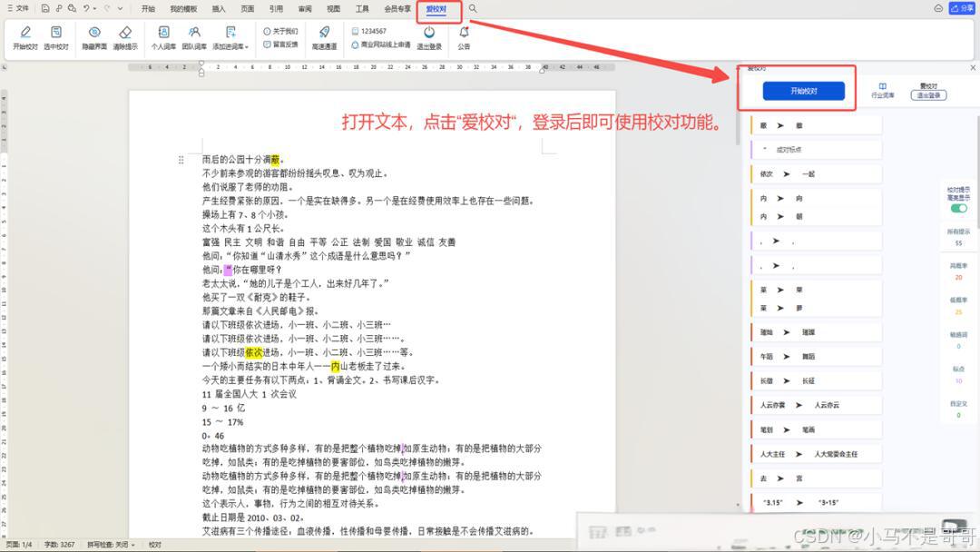Click the 开始校对 ribbon icon
This screenshot has width=980, height=552.
click(25, 37)
